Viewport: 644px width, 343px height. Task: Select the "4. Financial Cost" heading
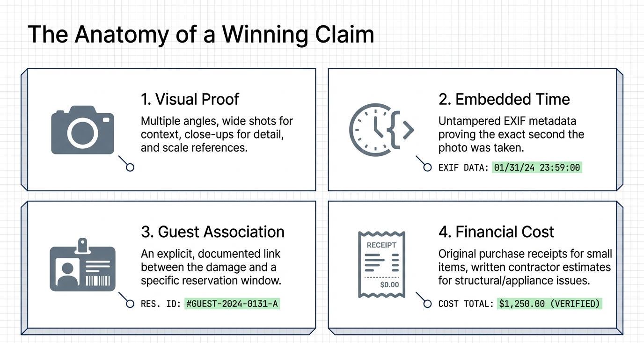click(x=496, y=232)
